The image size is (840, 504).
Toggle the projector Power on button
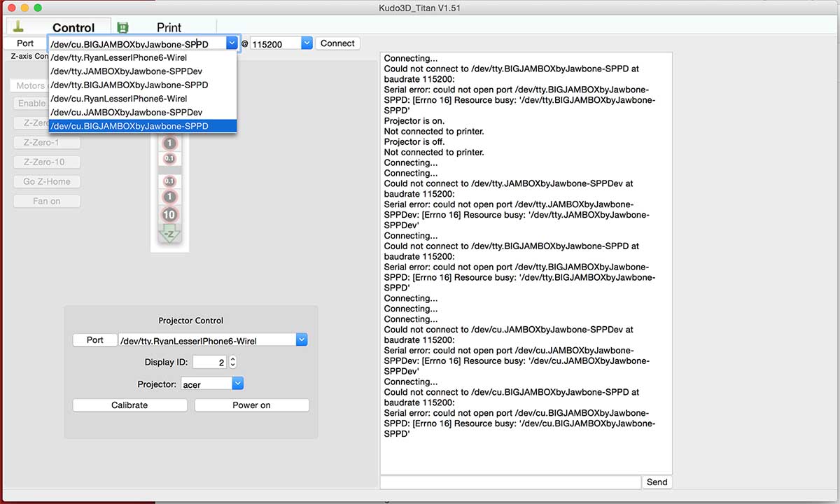tap(251, 405)
